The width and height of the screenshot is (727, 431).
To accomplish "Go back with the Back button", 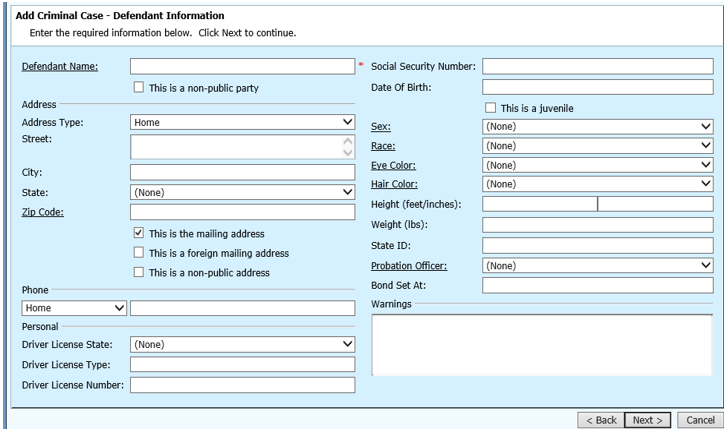I will click(601, 420).
